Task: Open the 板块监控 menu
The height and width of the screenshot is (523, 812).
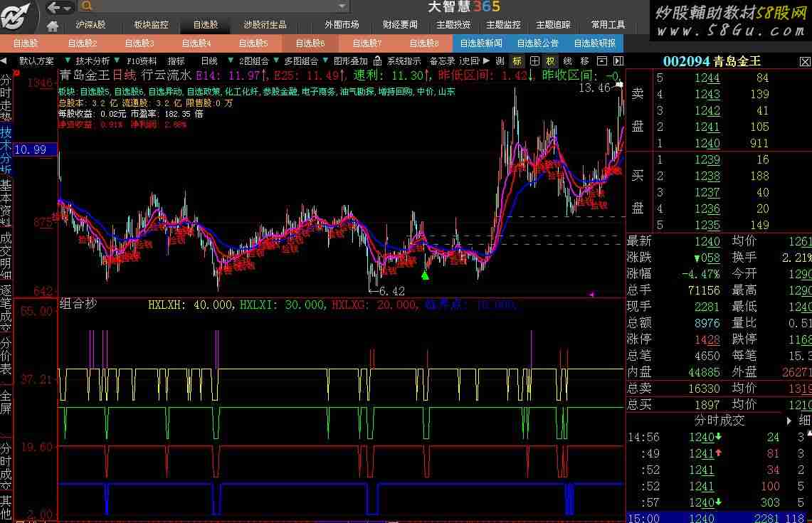Action: (151, 25)
